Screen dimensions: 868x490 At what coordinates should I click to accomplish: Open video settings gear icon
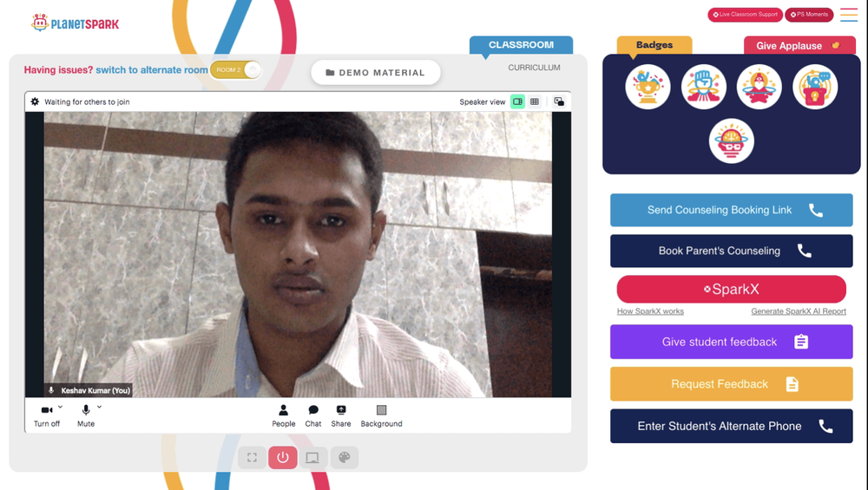point(35,101)
